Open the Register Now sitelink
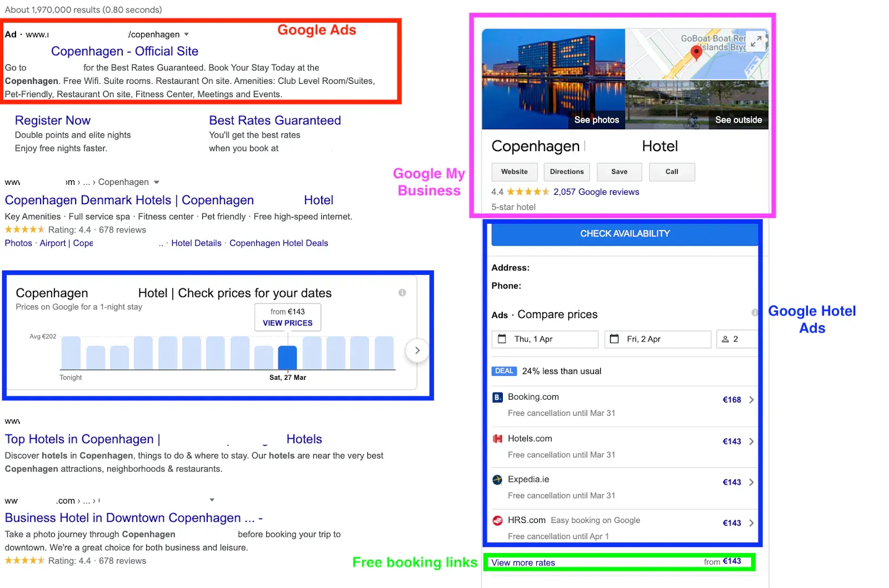Viewport: 889px width, 588px height. pos(53,120)
